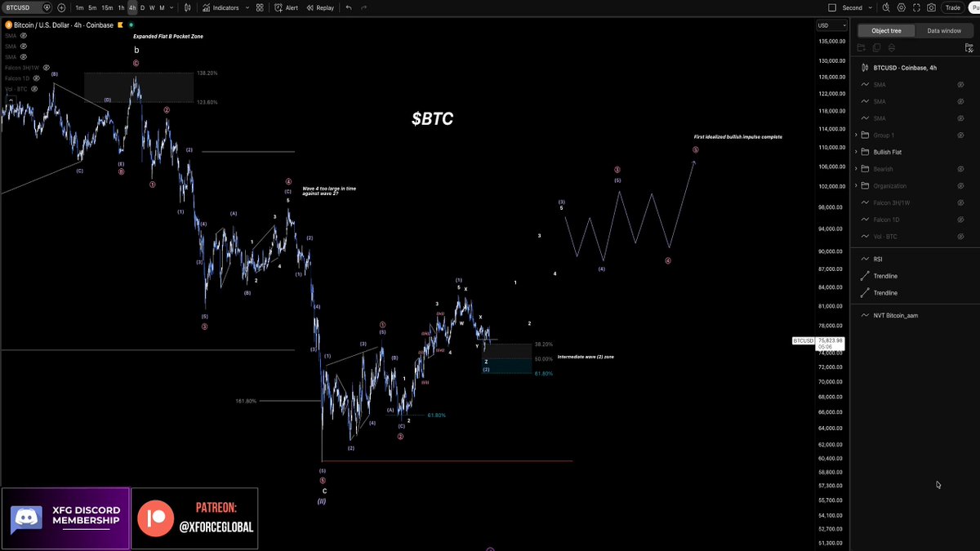Expand the Organization folder
The image size is (980, 551).
tap(856, 185)
